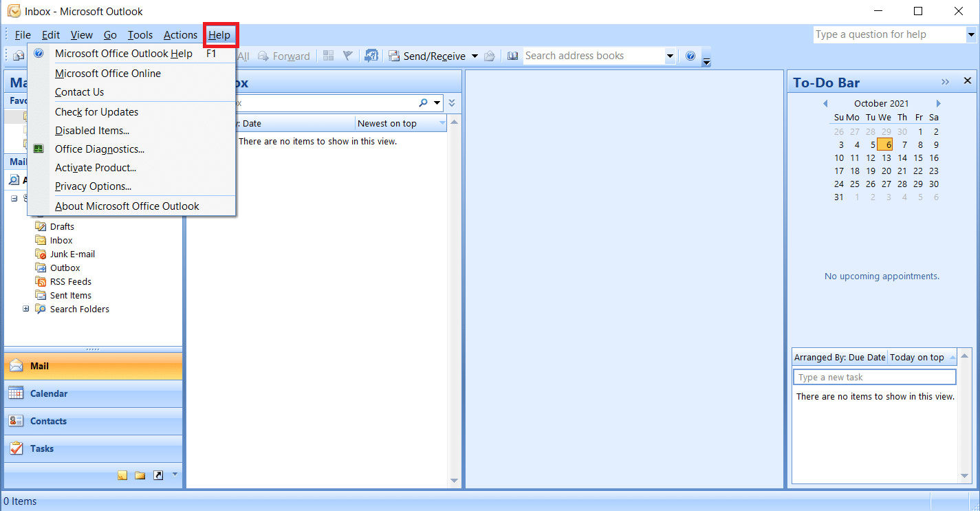980x511 pixels.
Task: Open the Search address books dropdown
Action: [x=670, y=56]
